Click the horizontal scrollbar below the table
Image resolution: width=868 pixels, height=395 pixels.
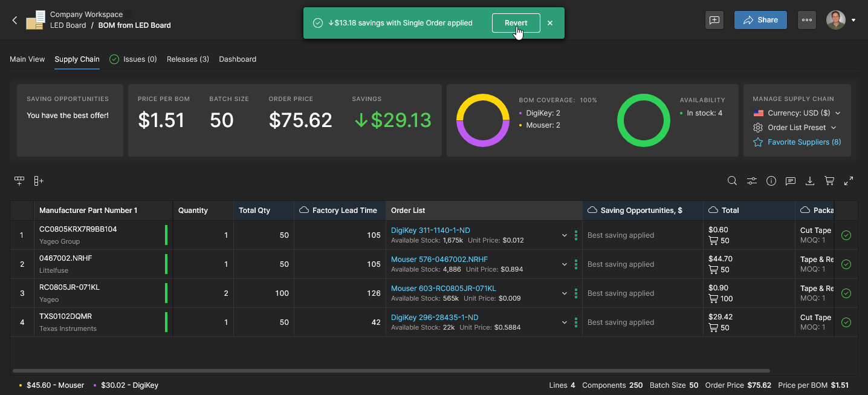pyautogui.click(x=390, y=371)
